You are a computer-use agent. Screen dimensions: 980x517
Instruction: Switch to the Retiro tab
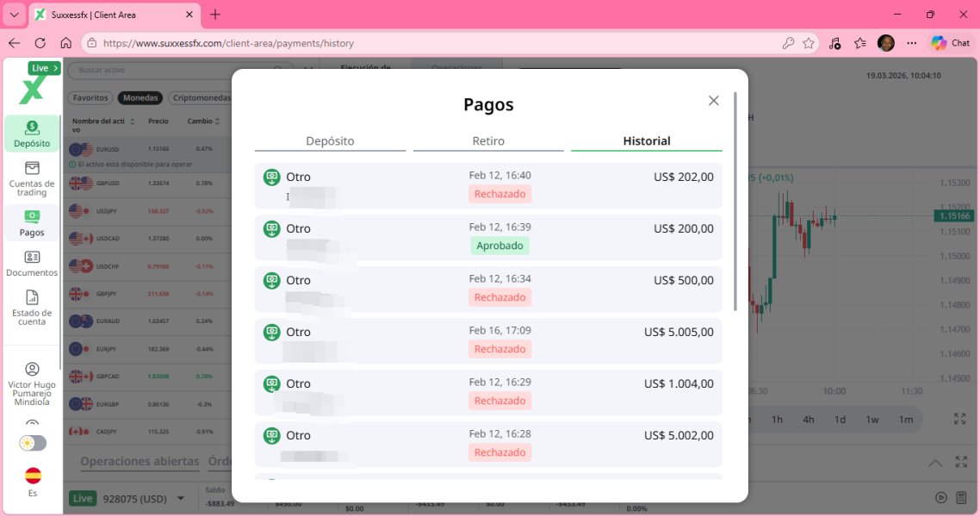pyautogui.click(x=488, y=141)
